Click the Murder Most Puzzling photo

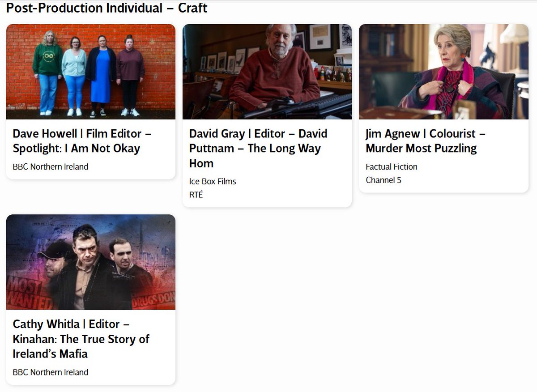click(x=443, y=72)
